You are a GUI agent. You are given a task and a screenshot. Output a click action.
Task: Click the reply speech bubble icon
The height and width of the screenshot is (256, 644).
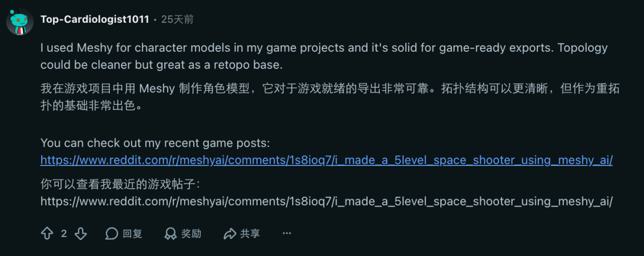(x=112, y=233)
